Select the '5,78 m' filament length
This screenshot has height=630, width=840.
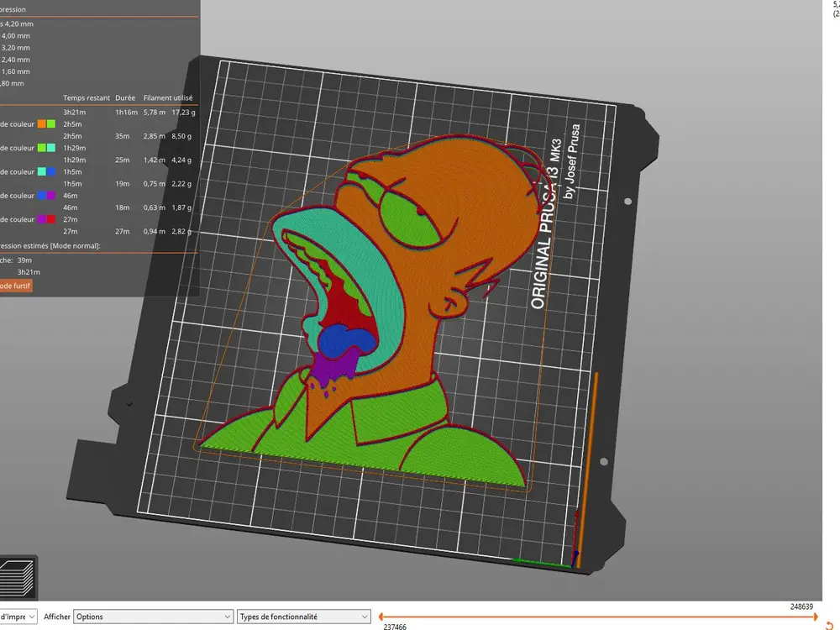[x=155, y=112]
